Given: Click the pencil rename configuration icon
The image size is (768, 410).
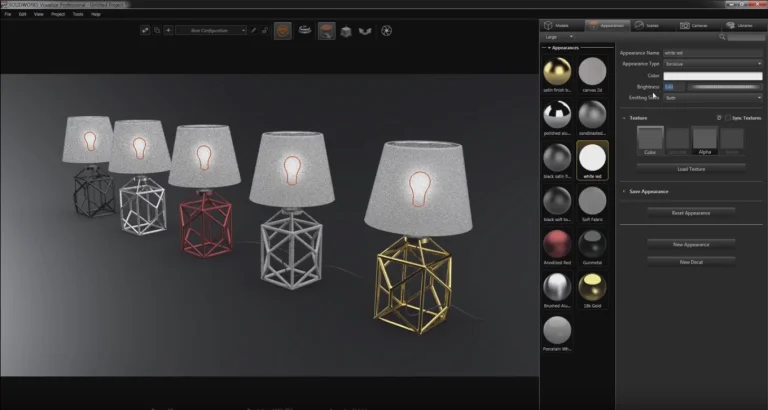Looking at the screenshot, I should tap(253, 30).
